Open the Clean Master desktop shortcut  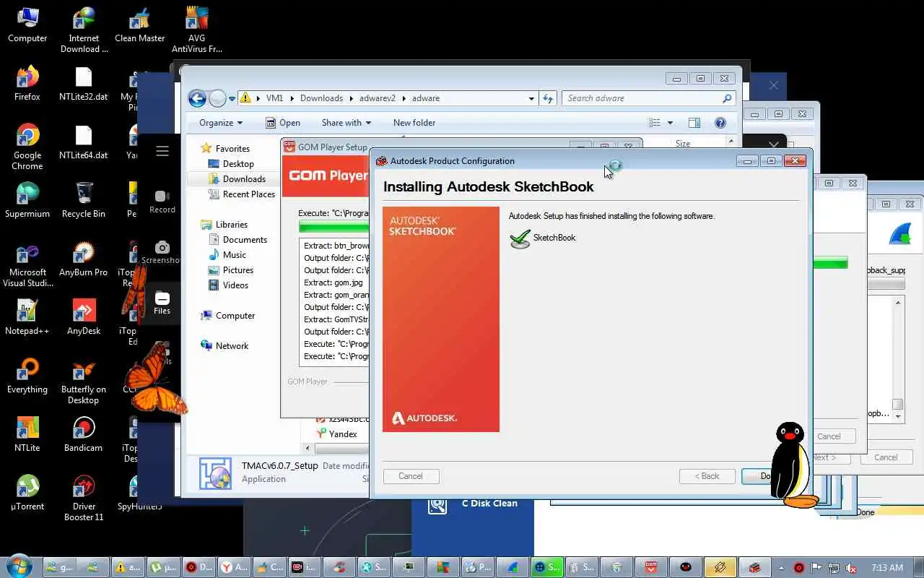pyautogui.click(x=140, y=25)
